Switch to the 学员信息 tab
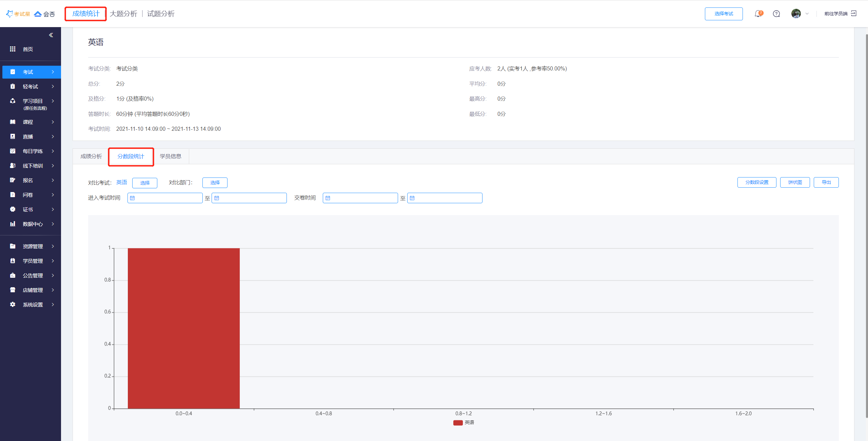Screen dimensions: 868x441 (x=171, y=156)
